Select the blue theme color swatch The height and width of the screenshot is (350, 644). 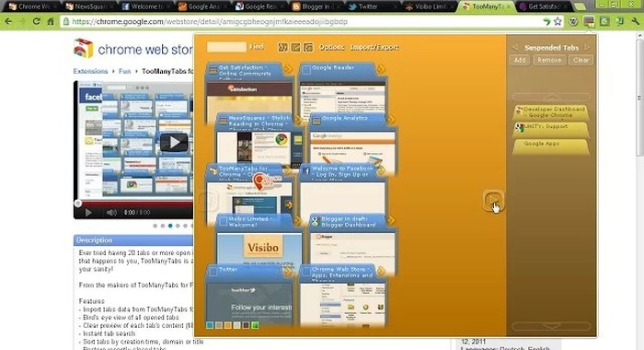coord(210,325)
